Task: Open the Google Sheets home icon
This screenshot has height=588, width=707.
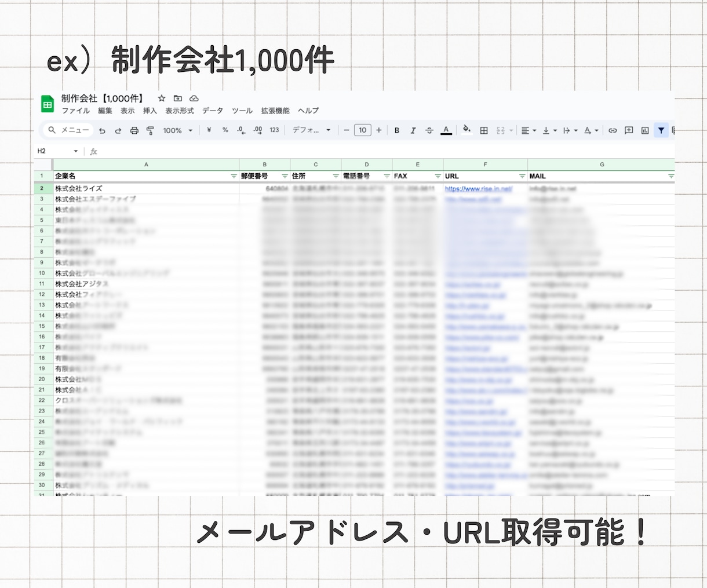Action: [48, 104]
